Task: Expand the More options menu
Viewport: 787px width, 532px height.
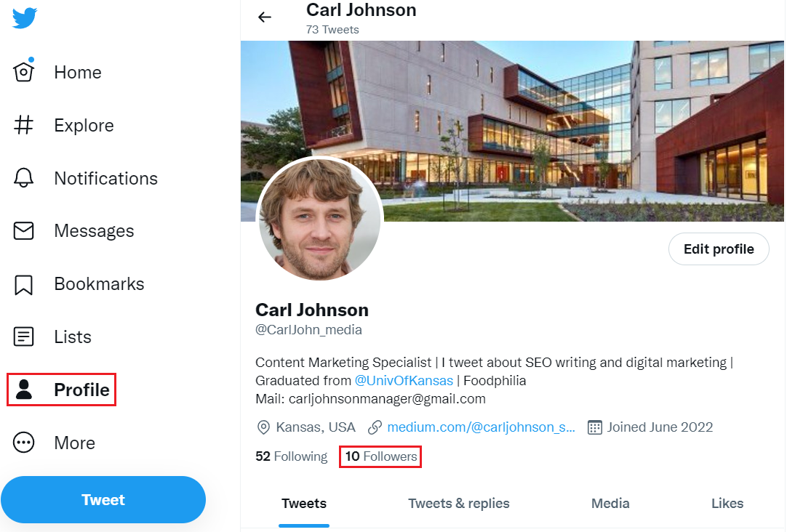Action: click(74, 442)
